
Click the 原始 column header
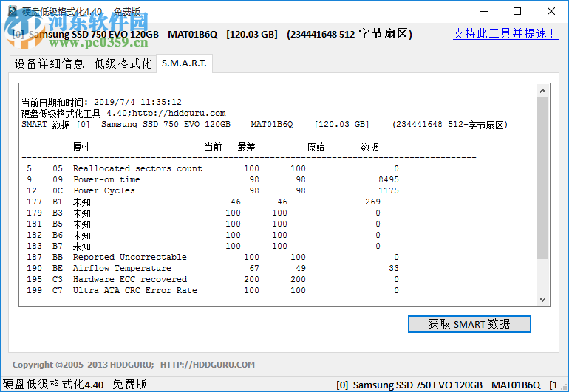[x=316, y=147]
